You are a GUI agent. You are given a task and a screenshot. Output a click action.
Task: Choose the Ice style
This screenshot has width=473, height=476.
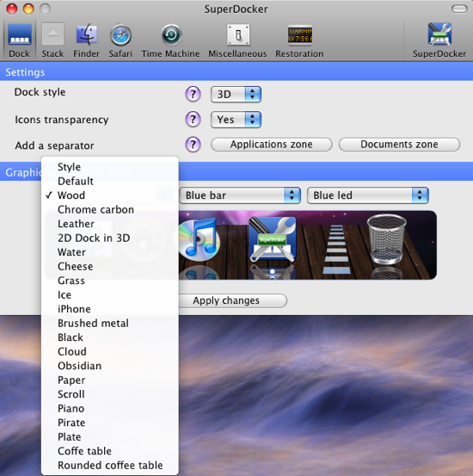point(110,295)
